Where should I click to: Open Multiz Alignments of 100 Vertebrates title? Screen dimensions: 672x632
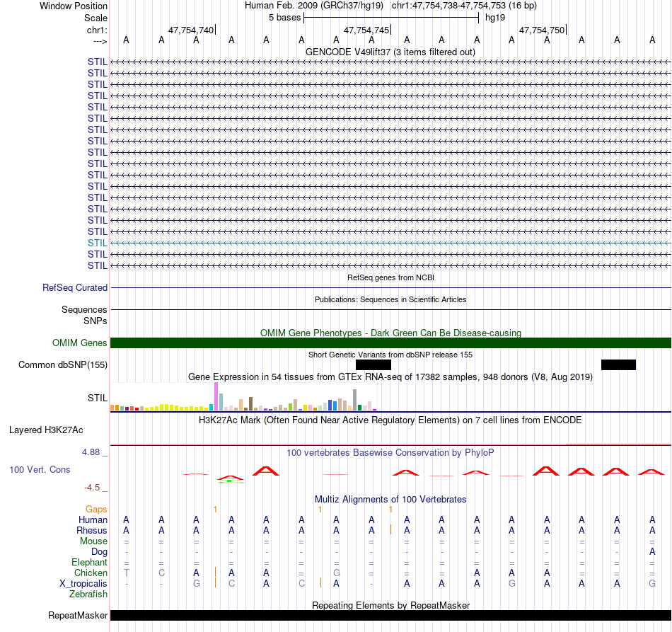click(390, 499)
